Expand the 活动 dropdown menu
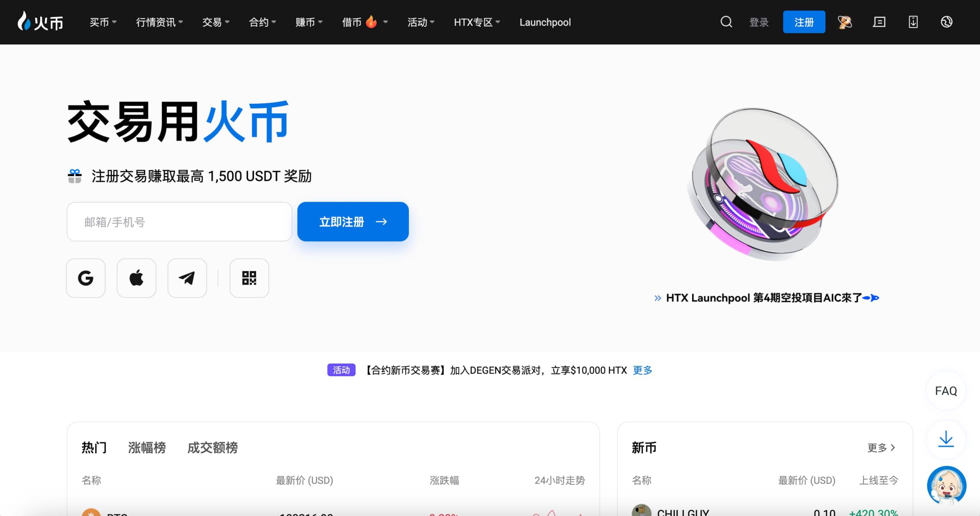Viewport: 980px width, 516px height. tap(421, 22)
